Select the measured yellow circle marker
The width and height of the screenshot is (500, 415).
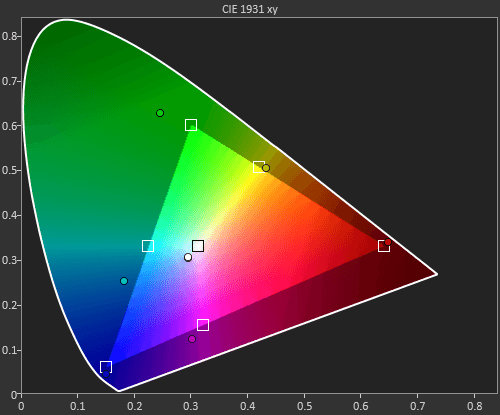266,168
